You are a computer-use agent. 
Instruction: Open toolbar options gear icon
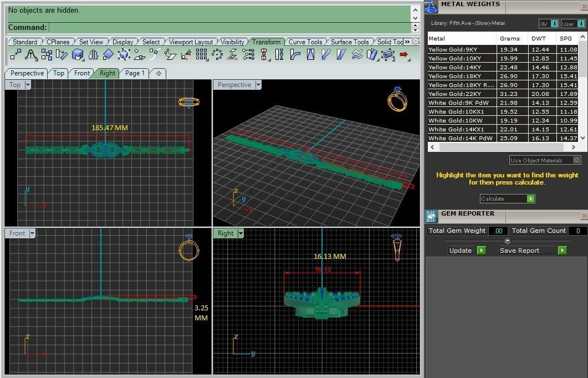point(416,42)
